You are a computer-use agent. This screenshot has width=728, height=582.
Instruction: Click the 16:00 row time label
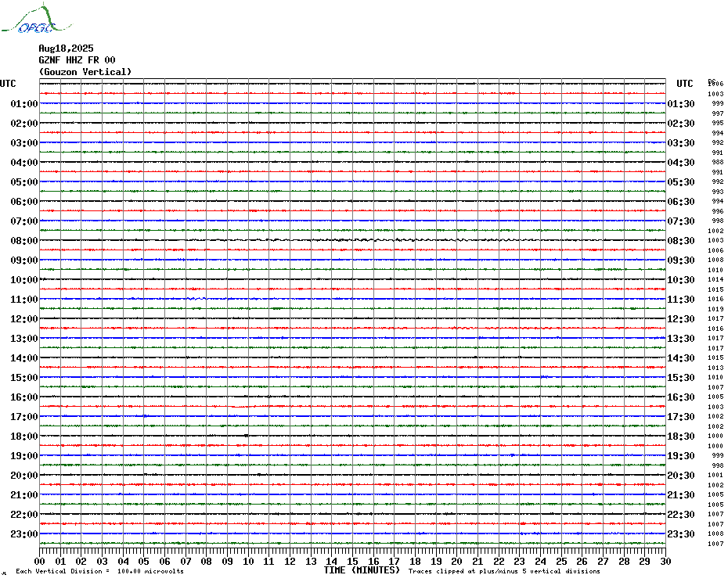24,397
